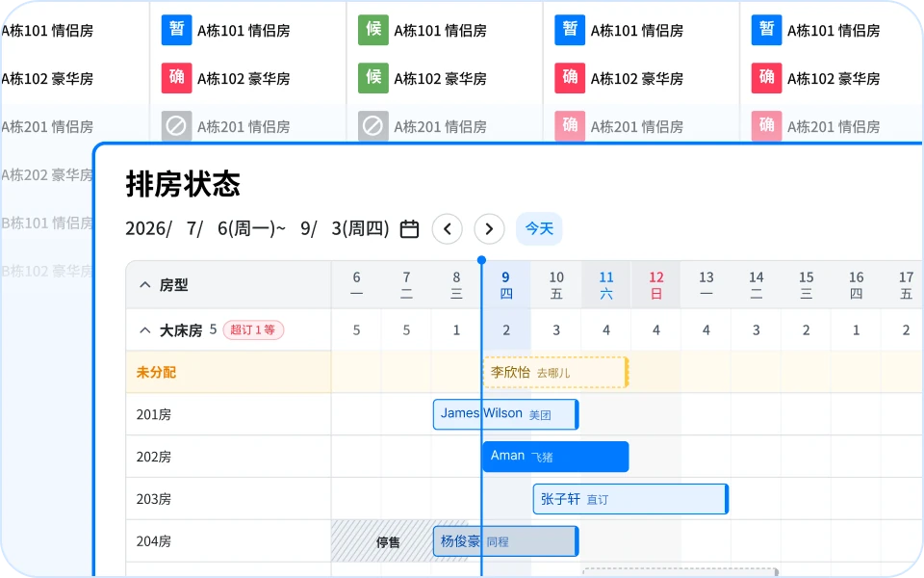Select A栋201 情侣房 in the first column

(47, 127)
